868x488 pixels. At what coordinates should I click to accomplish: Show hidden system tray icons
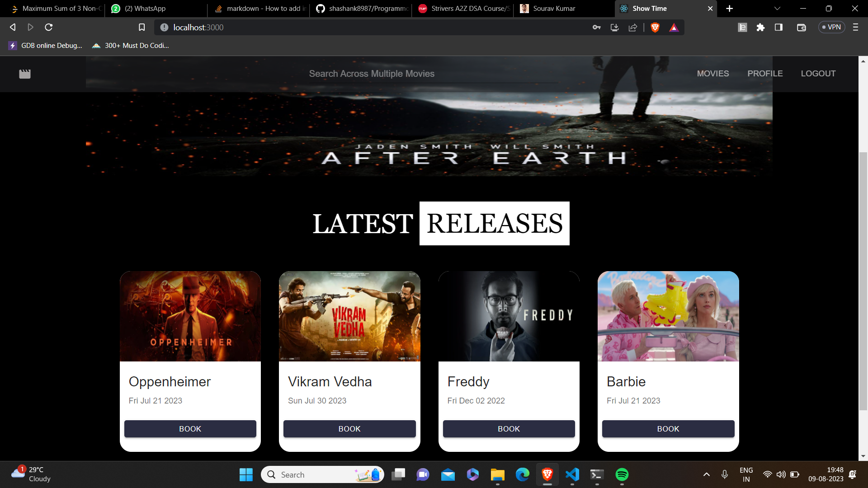[x=706, y=474]
